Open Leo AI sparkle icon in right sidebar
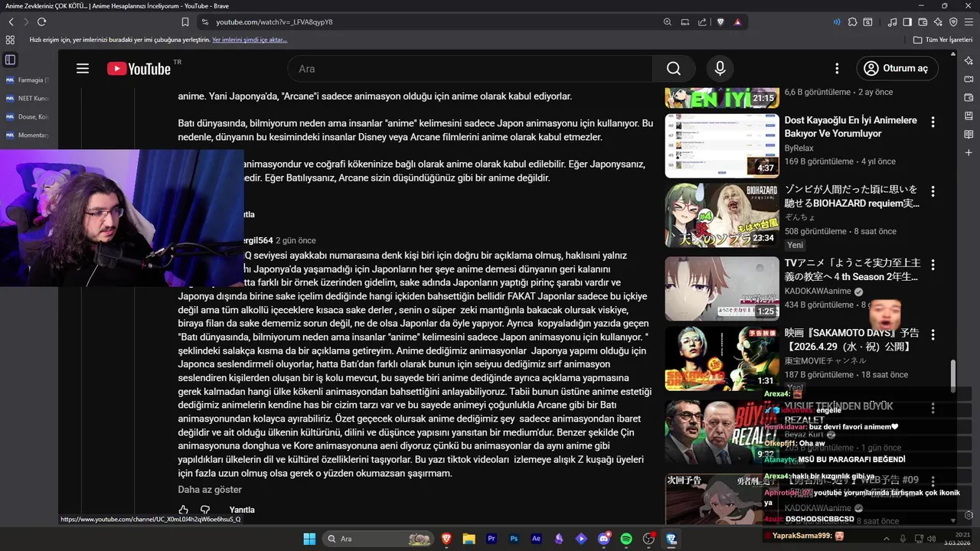 pyautogui.click(x=969, y=61)
